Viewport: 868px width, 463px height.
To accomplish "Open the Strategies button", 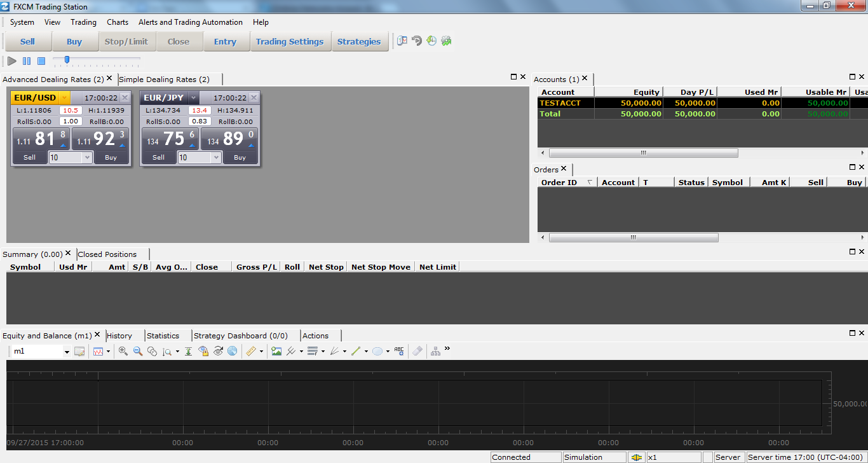I will coord(359,42).
